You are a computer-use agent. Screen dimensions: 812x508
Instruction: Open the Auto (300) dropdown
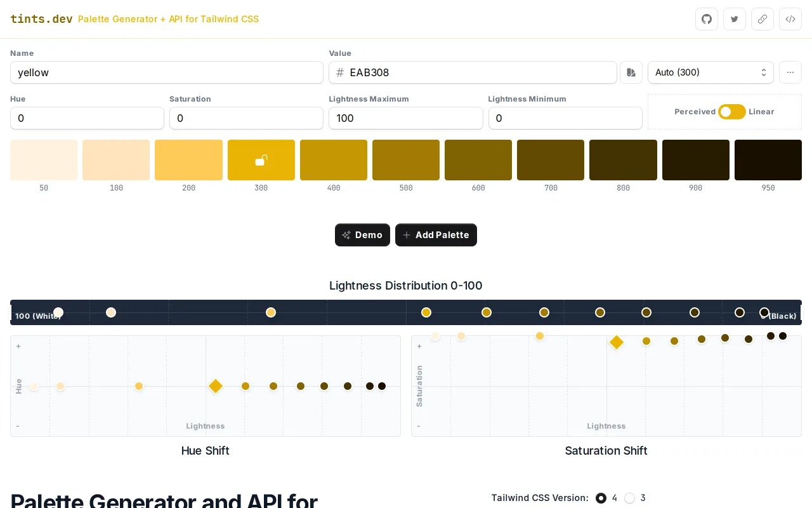point(710,72)
